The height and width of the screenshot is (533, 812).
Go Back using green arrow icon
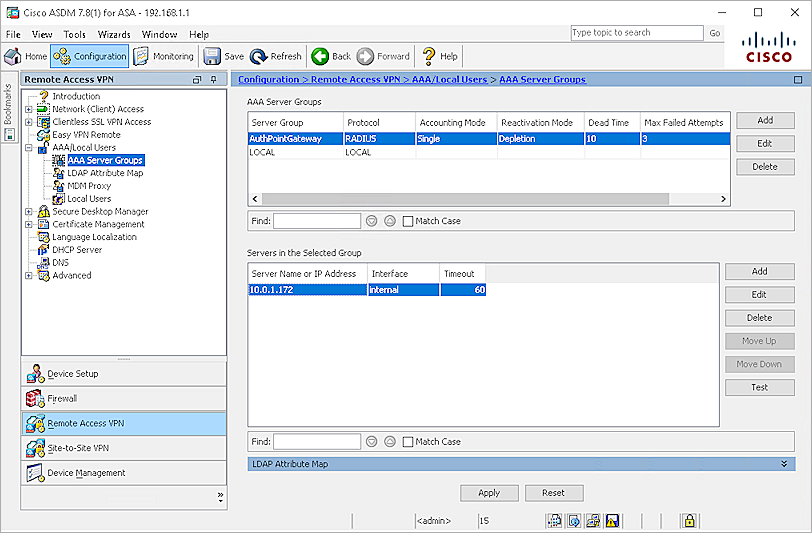point(331,57)
